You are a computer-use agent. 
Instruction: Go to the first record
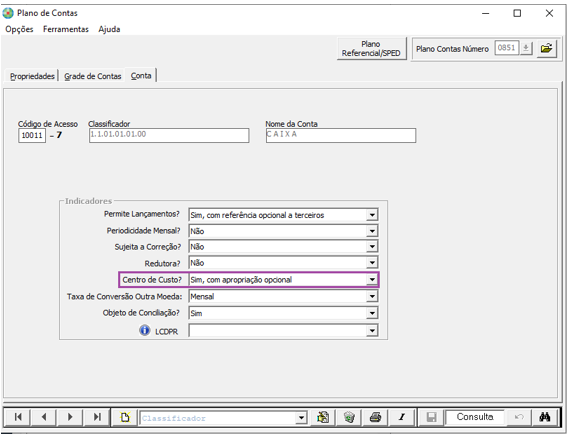coord(17,417)
